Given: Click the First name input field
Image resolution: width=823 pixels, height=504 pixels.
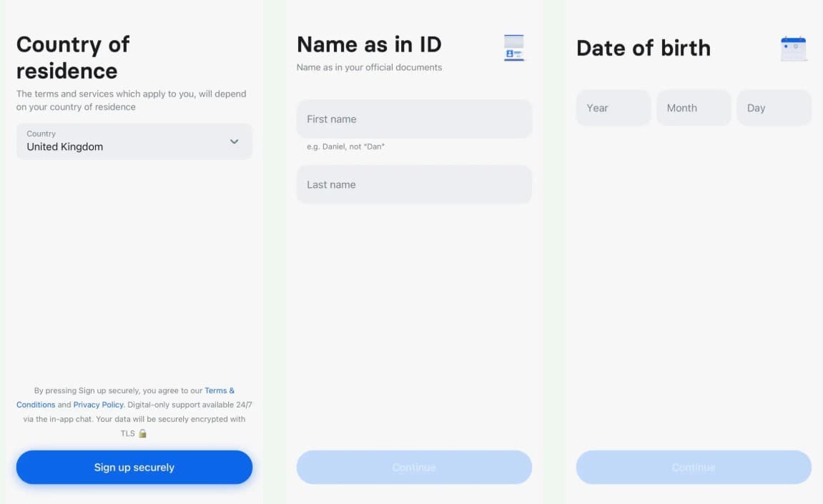Looking at the screenshot, I should point(414,119).
